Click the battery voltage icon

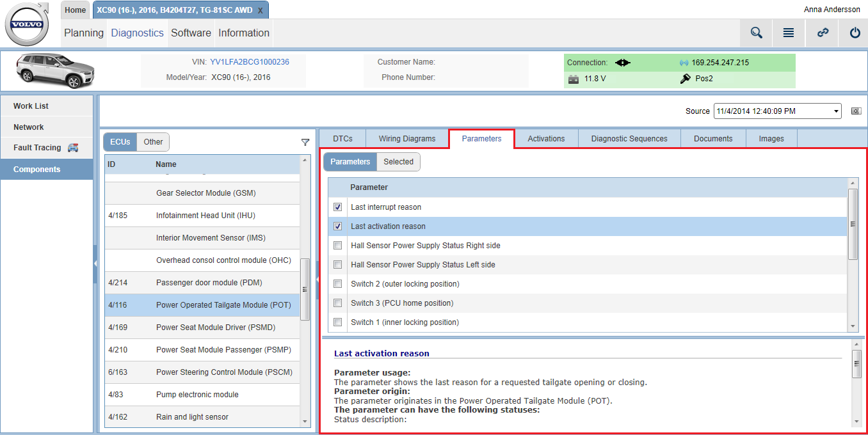574,79
